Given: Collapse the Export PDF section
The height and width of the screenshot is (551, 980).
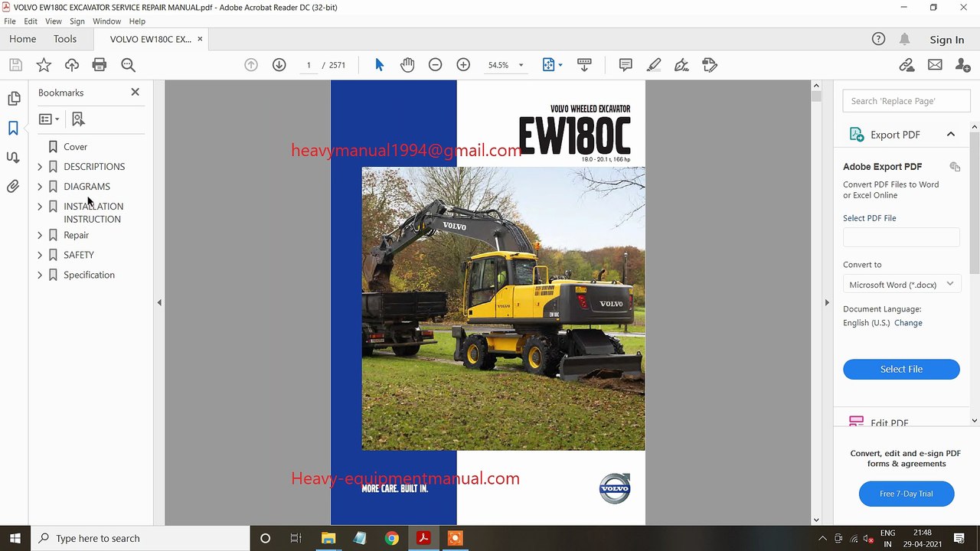Looking at the screenshot, I should point(951,135).
